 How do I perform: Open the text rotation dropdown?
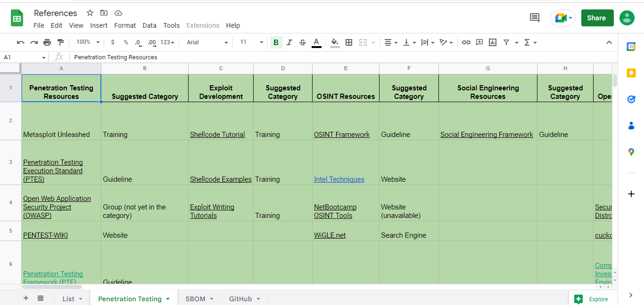tap(446, 42)
